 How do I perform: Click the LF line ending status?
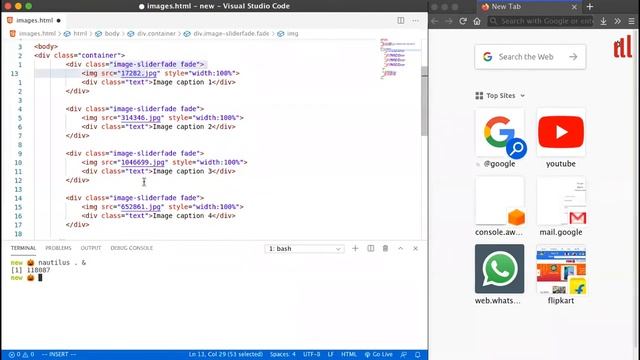(331, 354)
